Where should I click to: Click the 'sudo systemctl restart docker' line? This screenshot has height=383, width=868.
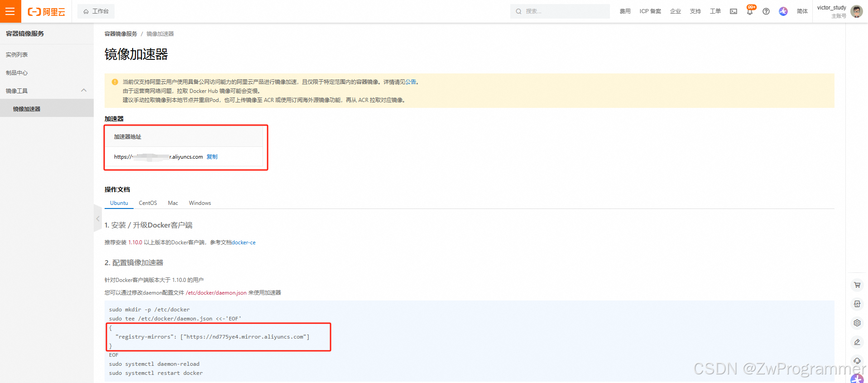coord(156,373)
